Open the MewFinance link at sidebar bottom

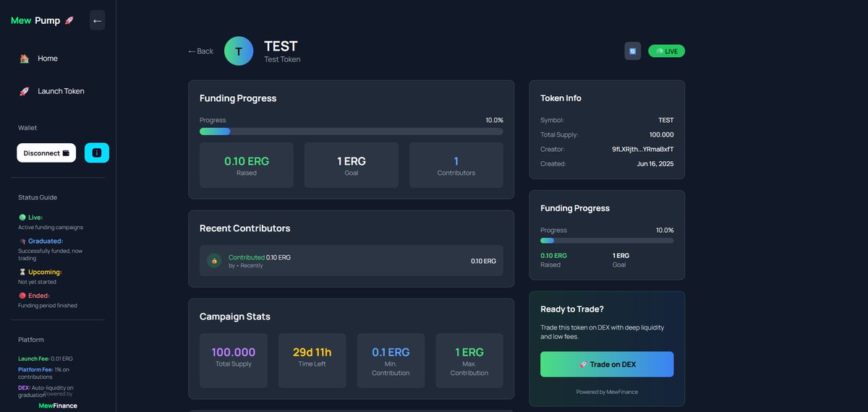pos(58,405)
